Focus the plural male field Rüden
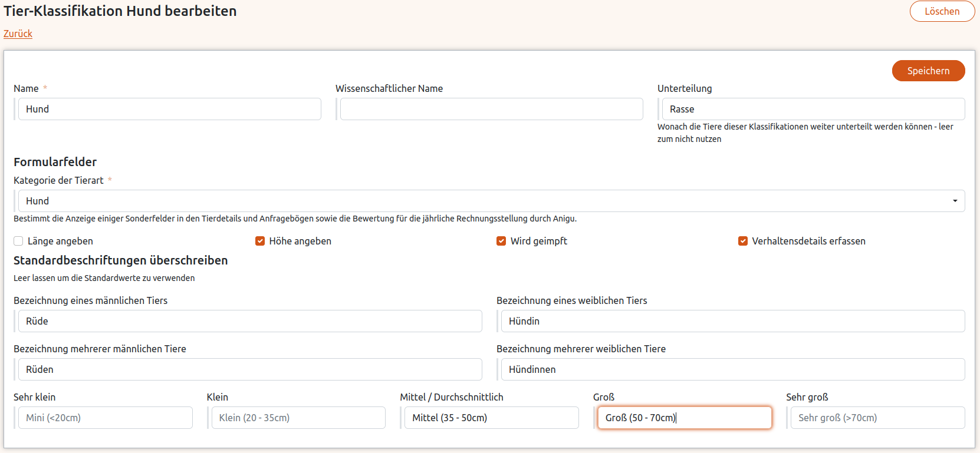This screenshot has width=980, height=453. tap(250, 369)
